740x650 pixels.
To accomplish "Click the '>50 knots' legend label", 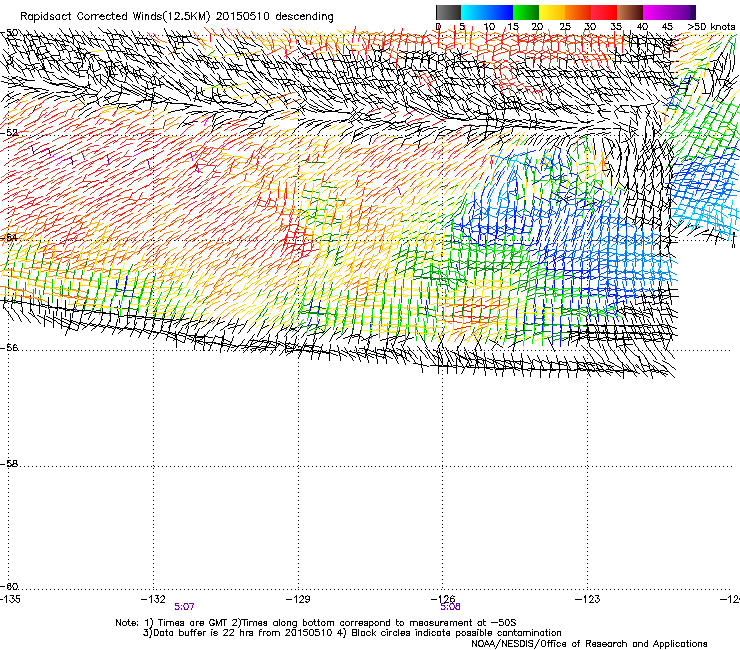I will [711, 27].
